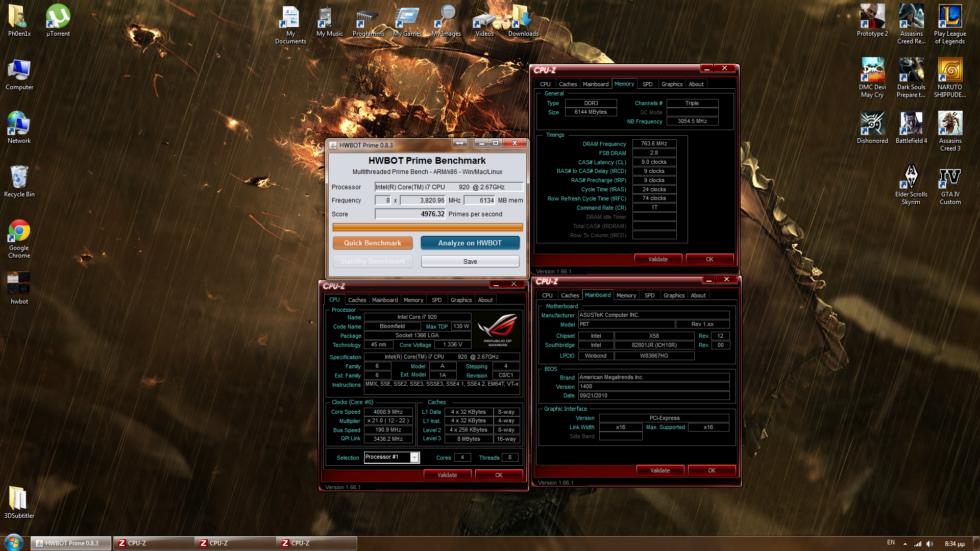Click Analyze on HWBOT button
This screenshot has height=551, width=980.
pyautogui.click(x=470, y=243)
